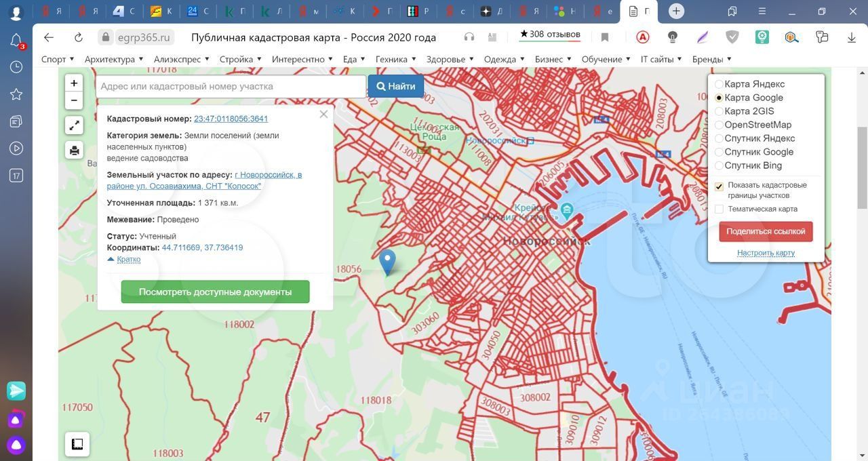Screen dimensions: 868x461
Task: Open the profile avatar
Action: 16,12
